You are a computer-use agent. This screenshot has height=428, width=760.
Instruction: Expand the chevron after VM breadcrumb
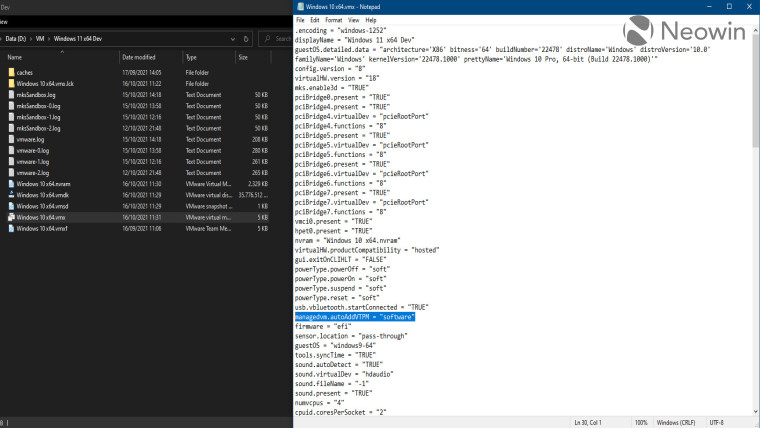click(x=49, y=39)
